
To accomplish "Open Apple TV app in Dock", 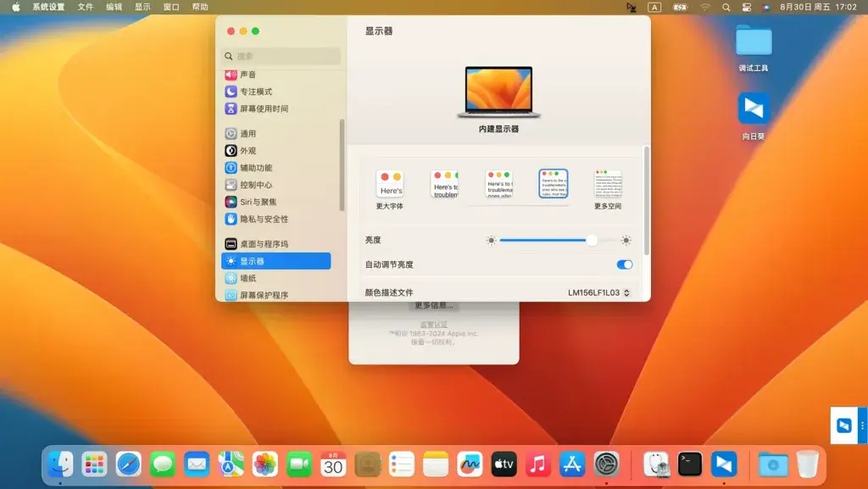I will [x=504, y=464].
